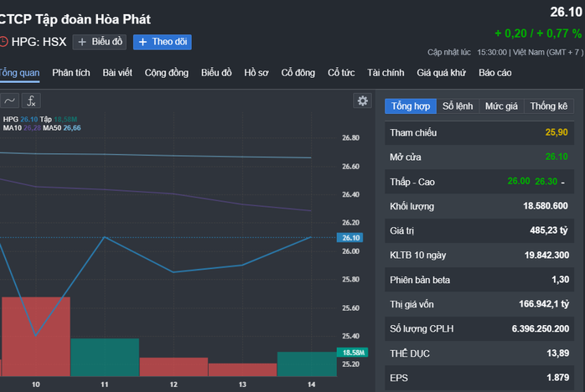The height and width of the screenshot is (392, 585).
Task: Open the Báo cáo tab
Action: 495,73
